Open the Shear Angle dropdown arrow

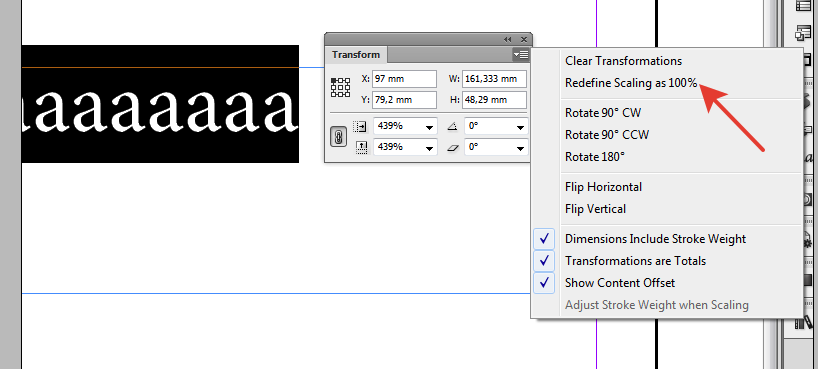(520, 148)
